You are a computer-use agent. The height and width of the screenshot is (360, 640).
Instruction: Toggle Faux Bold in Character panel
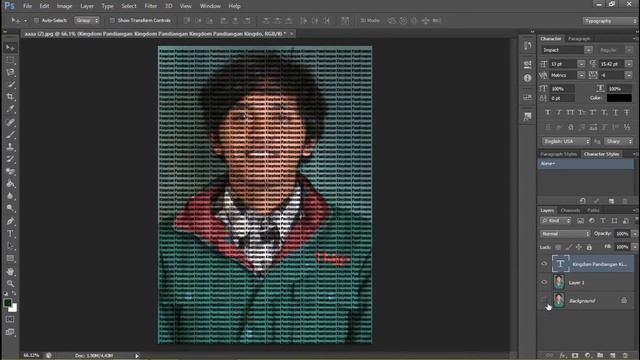point(548,113)
